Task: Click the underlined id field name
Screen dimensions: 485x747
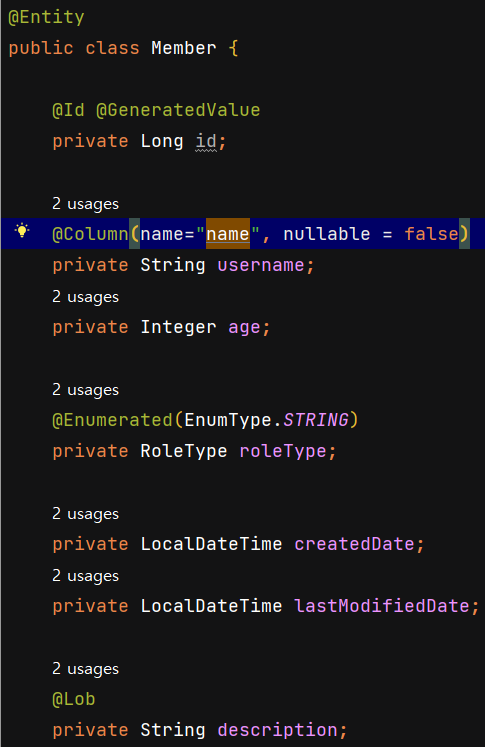Action: [206, 141]
